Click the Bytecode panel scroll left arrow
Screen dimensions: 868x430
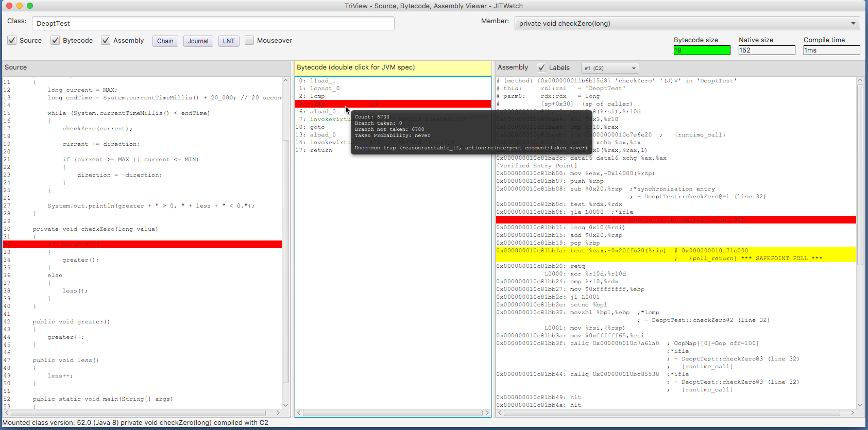pos(299,413)
